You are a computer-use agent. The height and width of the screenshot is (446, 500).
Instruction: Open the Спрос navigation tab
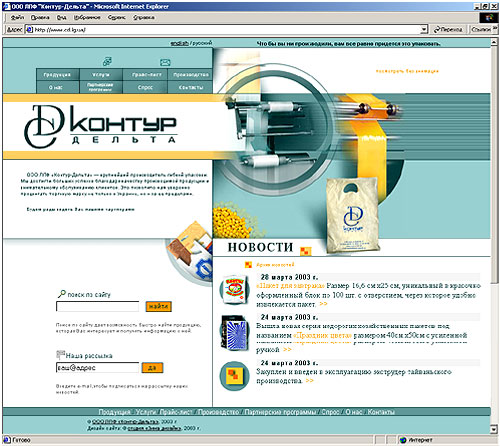145,87
